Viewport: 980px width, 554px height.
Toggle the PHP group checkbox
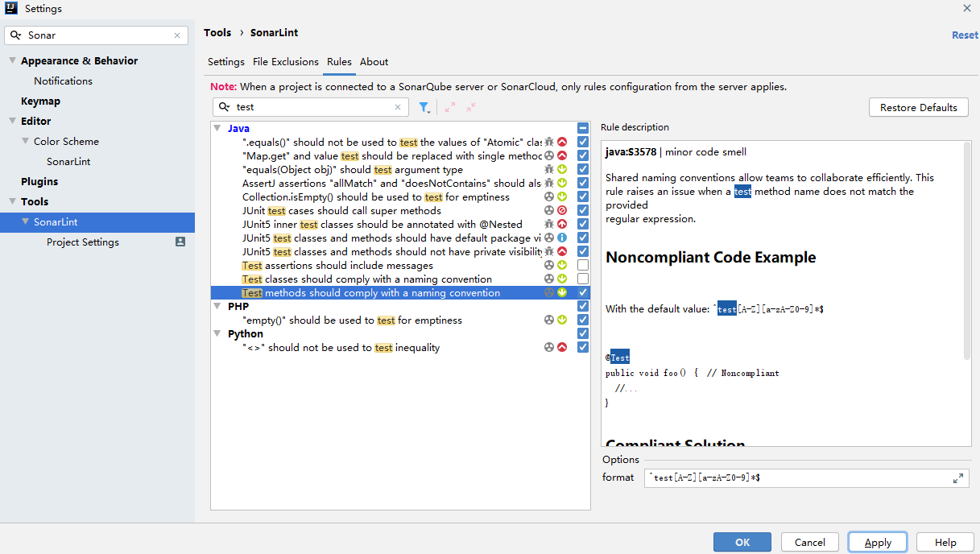pyautogui.click(x=583, y=306)
